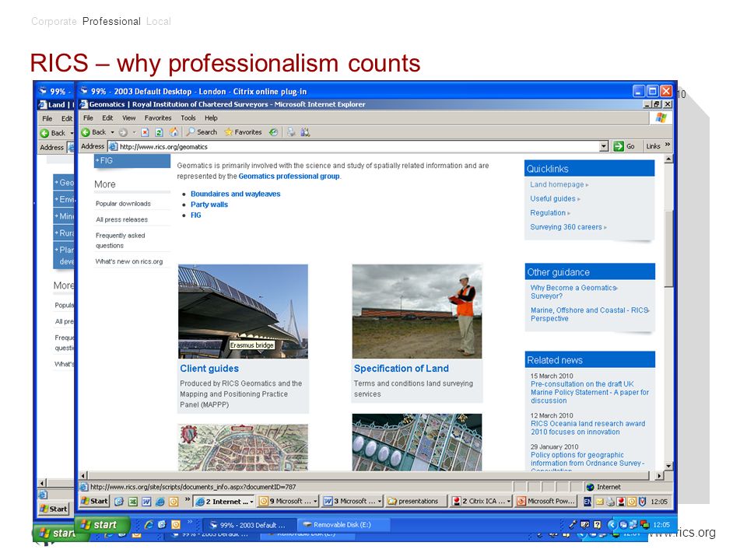Image resolution: width=747 pixels, height=560 pixels.
Task: Open Marine, Offshore and Coastal guidance link
Action: pos(589,314)
